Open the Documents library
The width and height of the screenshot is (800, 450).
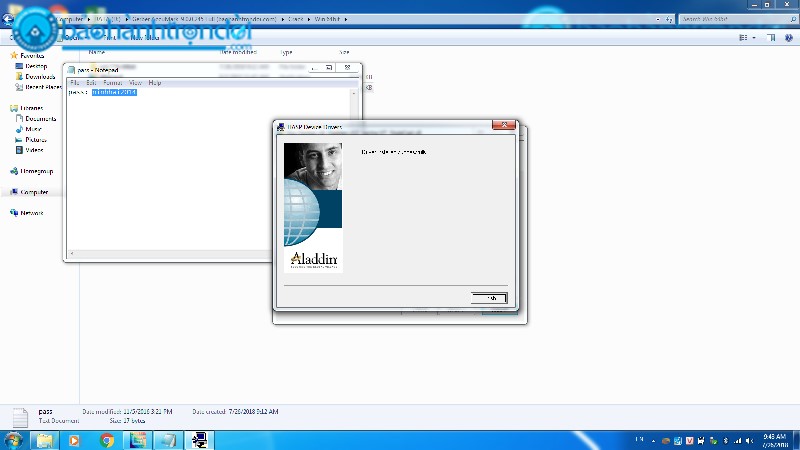[40, 119]
